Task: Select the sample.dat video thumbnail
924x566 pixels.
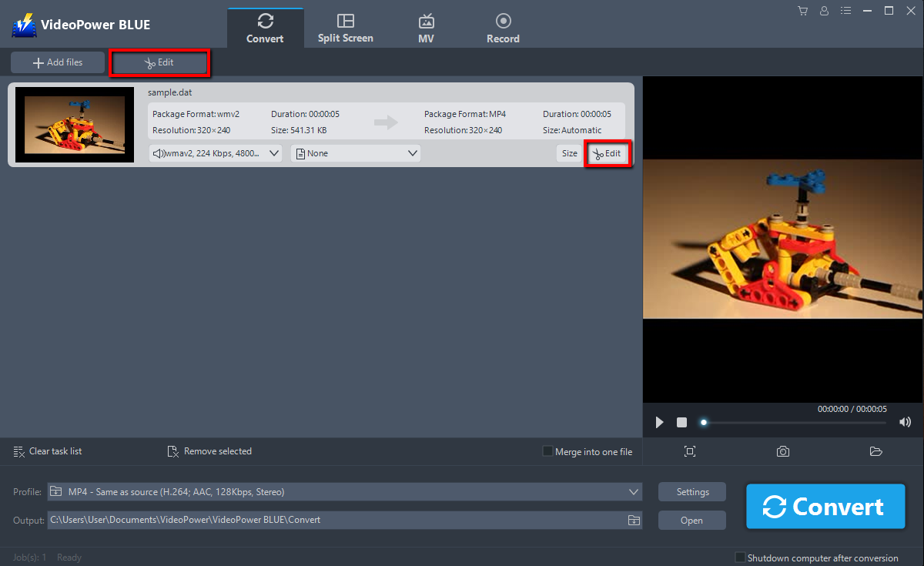Action: tap(74, 124)
